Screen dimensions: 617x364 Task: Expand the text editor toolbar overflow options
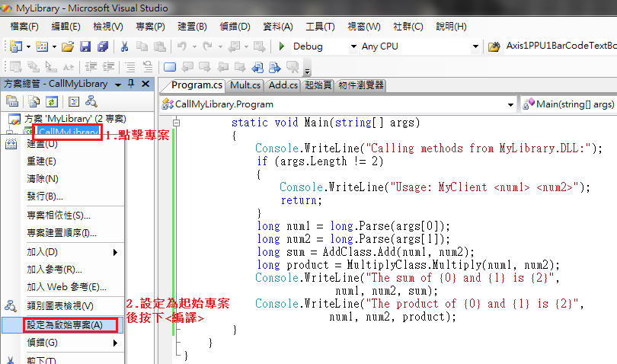[x=307, y=71]
